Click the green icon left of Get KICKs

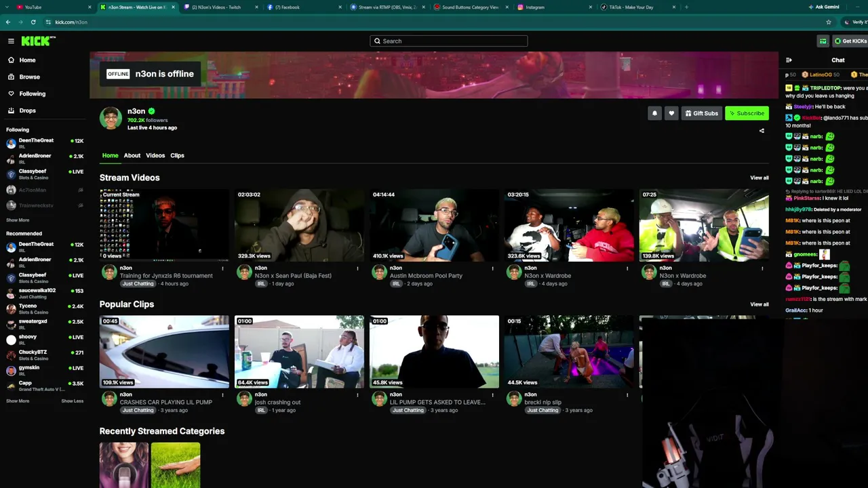pos(823,41)
